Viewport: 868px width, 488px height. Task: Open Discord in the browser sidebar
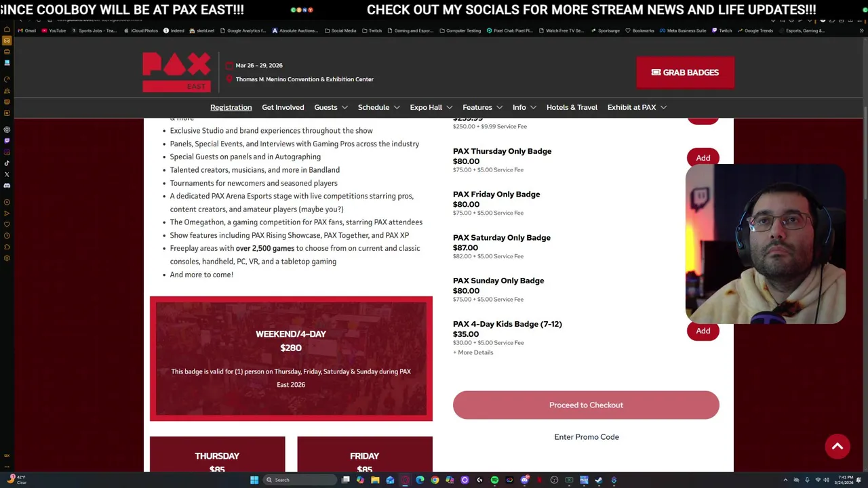pos(7,186)
